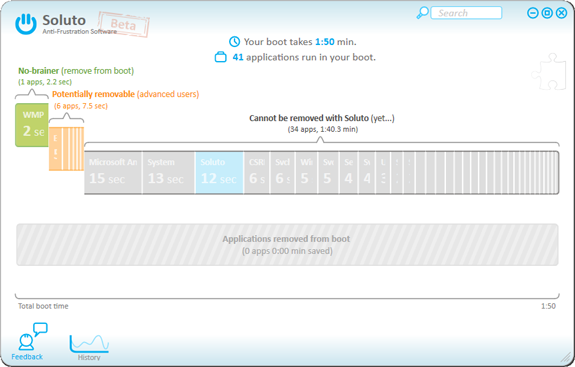
Task: Click the Total boot time label
Action: 43,306
